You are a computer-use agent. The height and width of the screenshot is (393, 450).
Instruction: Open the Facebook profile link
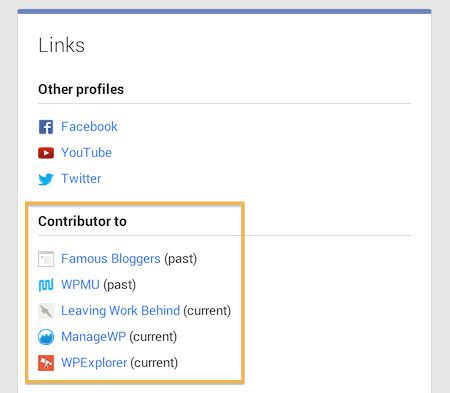click(x=89, y=127)
